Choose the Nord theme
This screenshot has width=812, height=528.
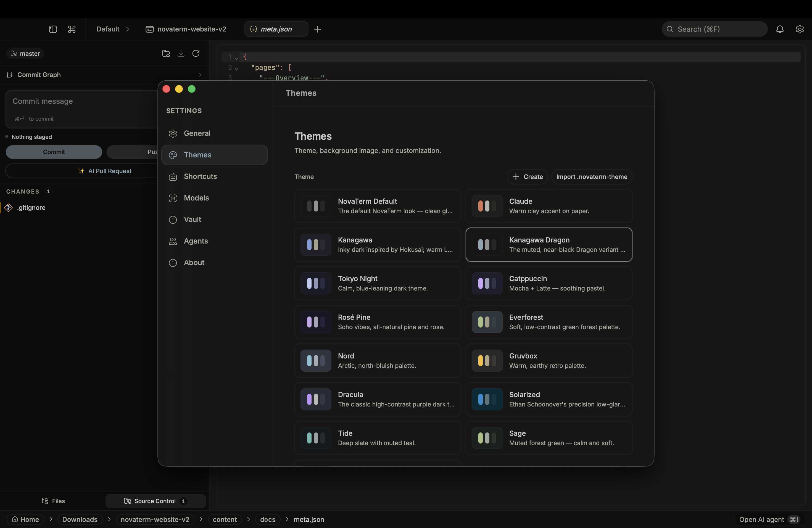[378, 361]
